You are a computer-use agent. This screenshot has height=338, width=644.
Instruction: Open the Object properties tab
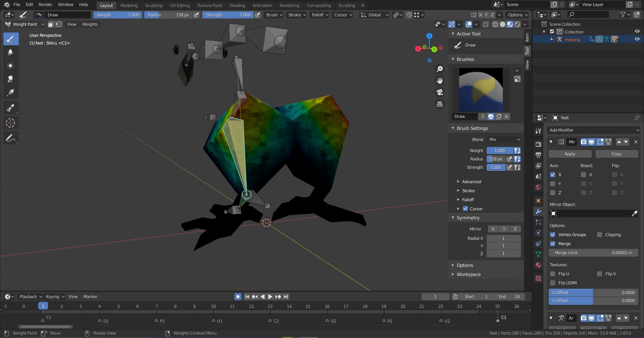pos(538,201)
